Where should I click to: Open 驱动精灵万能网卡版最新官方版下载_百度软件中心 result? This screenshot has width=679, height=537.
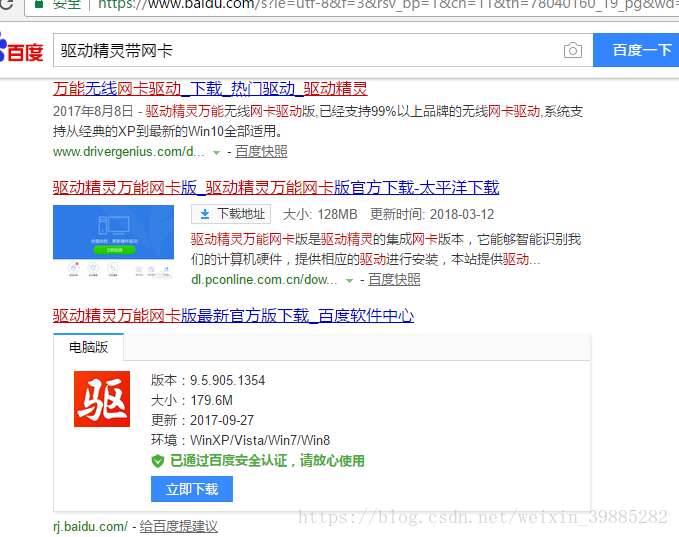point(233,316)
